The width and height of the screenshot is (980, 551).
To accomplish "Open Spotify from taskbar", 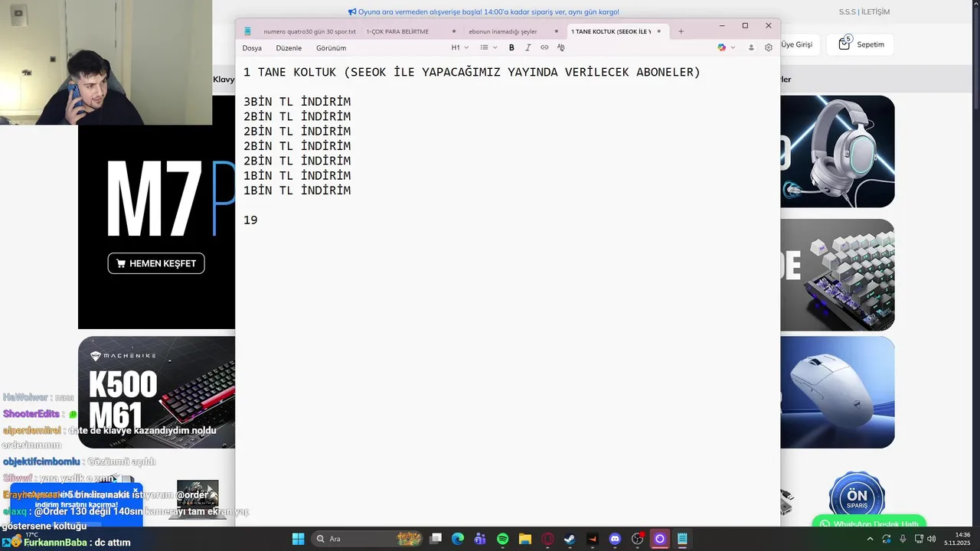I will (x=502, y=539).
